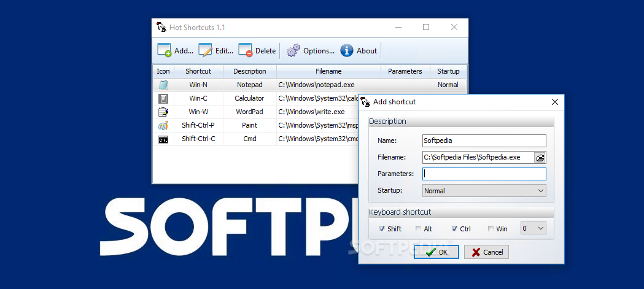
Task: Confirm with the OK button
Action: click(436, 252)
